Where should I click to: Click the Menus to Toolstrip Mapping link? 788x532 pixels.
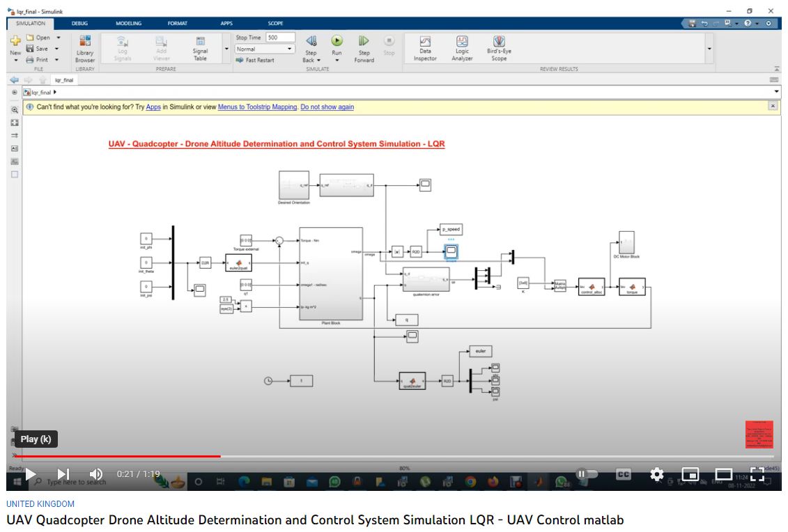(257, 107)
